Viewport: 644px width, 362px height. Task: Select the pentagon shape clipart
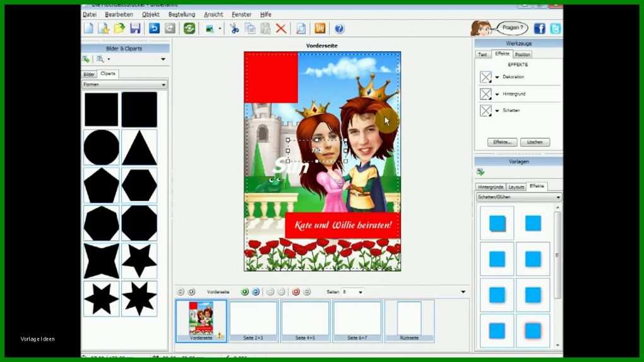click(102, 185)
